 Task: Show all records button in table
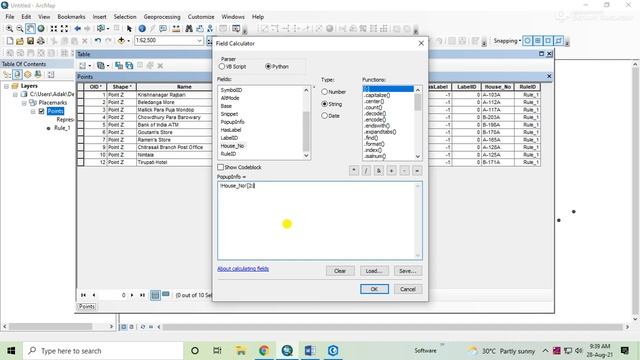pos(155,295)
